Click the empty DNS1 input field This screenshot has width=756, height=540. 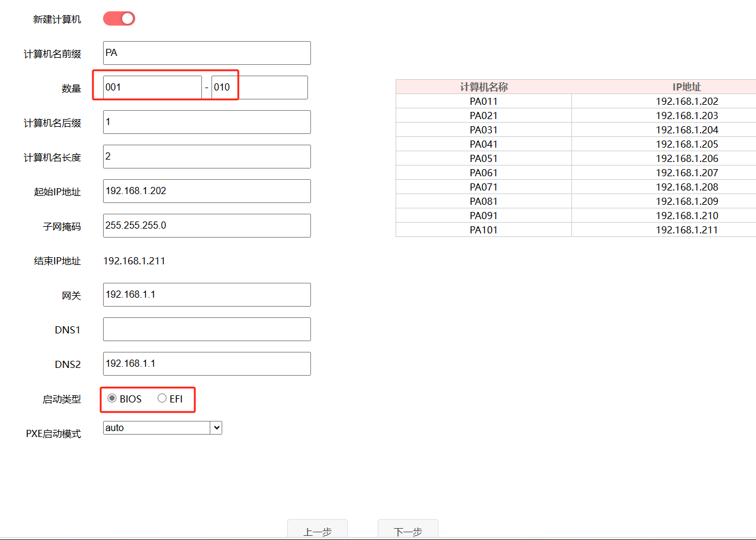[207, 329]
